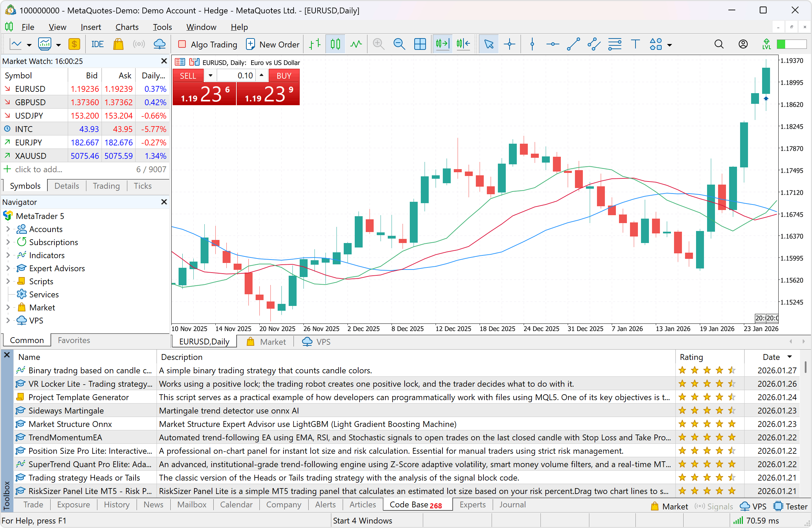Select the crosshair tool
This screenshot has width=812, height=528.
[x=509, y=44]
